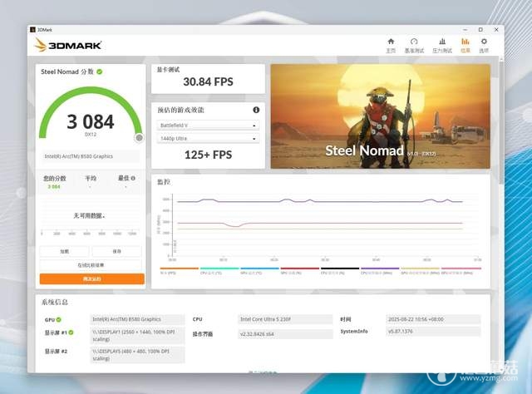This screenshot has height=394, width=532.
Task: Toggle the teal CPU temperature legend series
Action: point(219,270)
